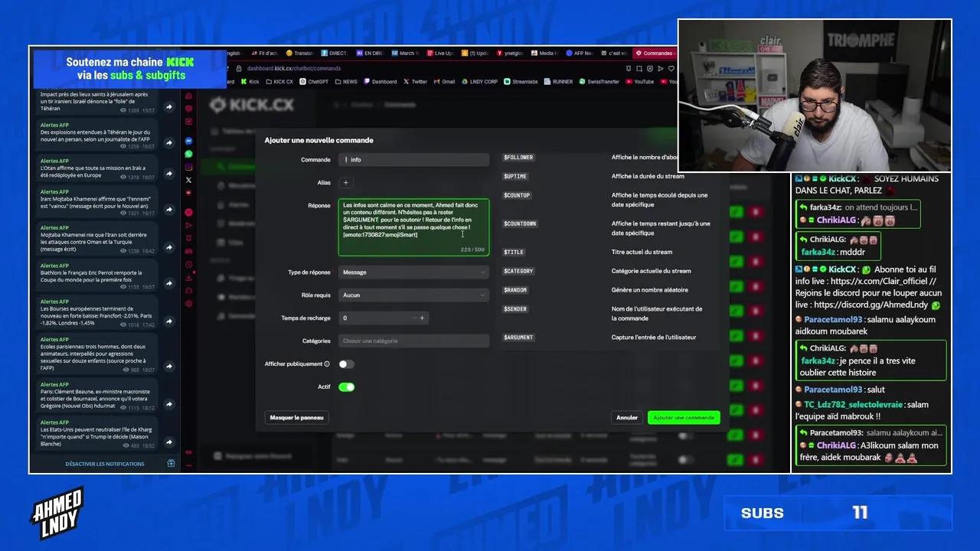The width and height of the screenshot is (980, 551).
Task: Click the Messenger icon in browser sidebar
Action: [x=188, y=141]
